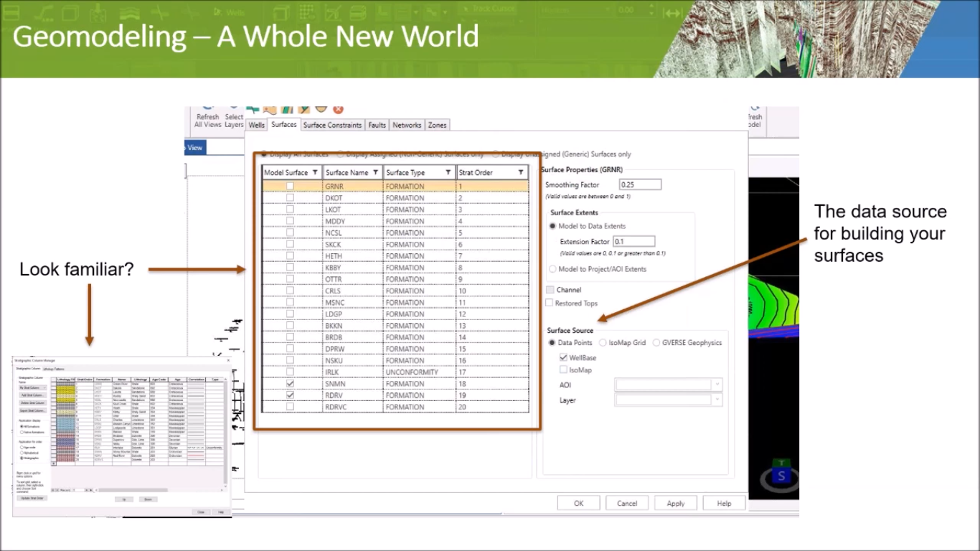Click the Help button
Screen dimensions: 980x551
click(724, 503)
